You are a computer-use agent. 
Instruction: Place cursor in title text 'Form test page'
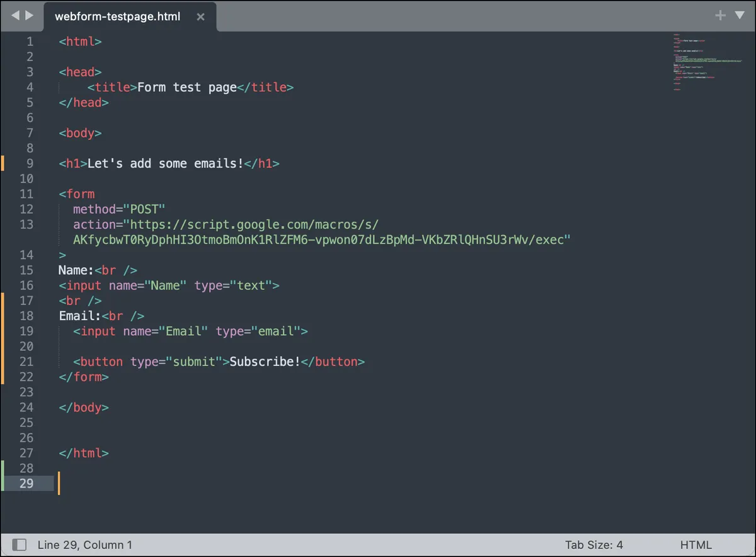click(x=187, y=88)
